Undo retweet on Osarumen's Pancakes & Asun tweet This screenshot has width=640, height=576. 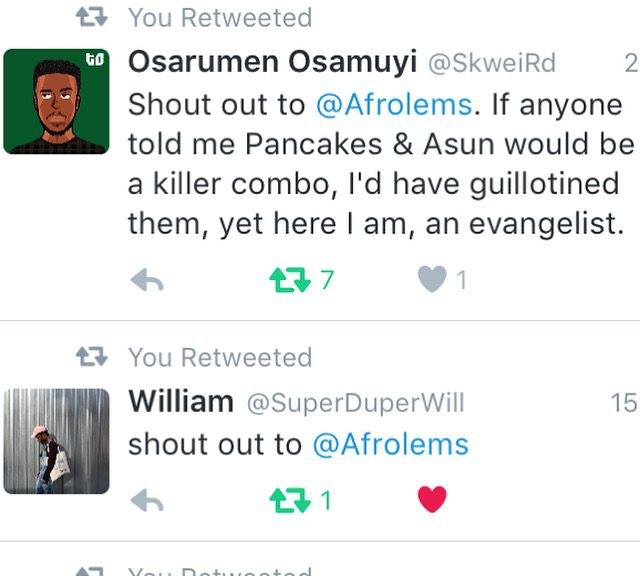point(290,280)
